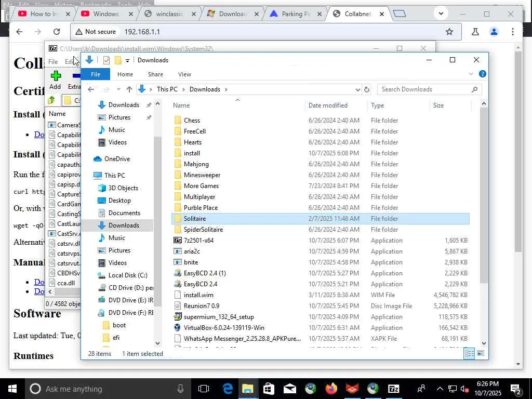
Task: Open 7-Zip from the taskbar
Action: pyautogui.click(x=394, y=389)
